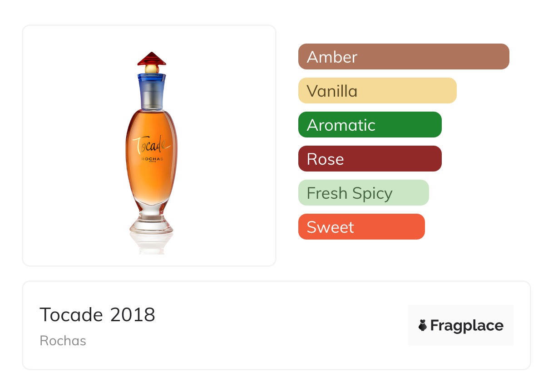Select the orange Sweet accord bar

coord(361,227)
